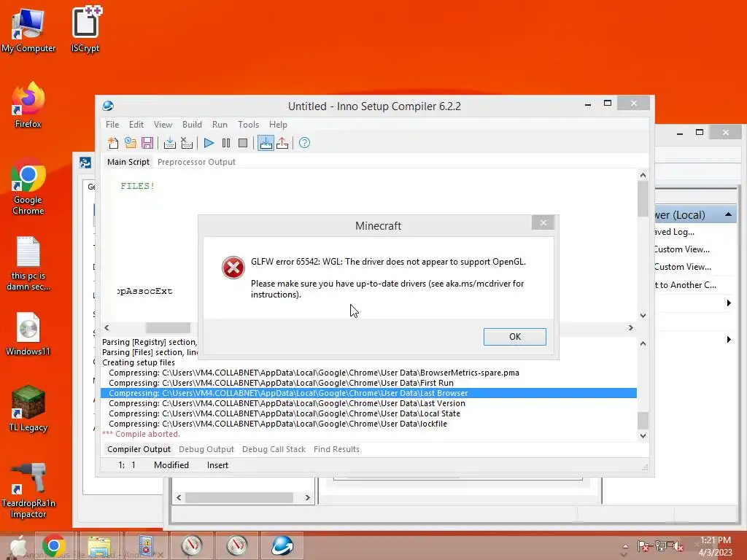Open Google Chrome desktop shortcut
The image size is (747, 560).
coord(28,187)
